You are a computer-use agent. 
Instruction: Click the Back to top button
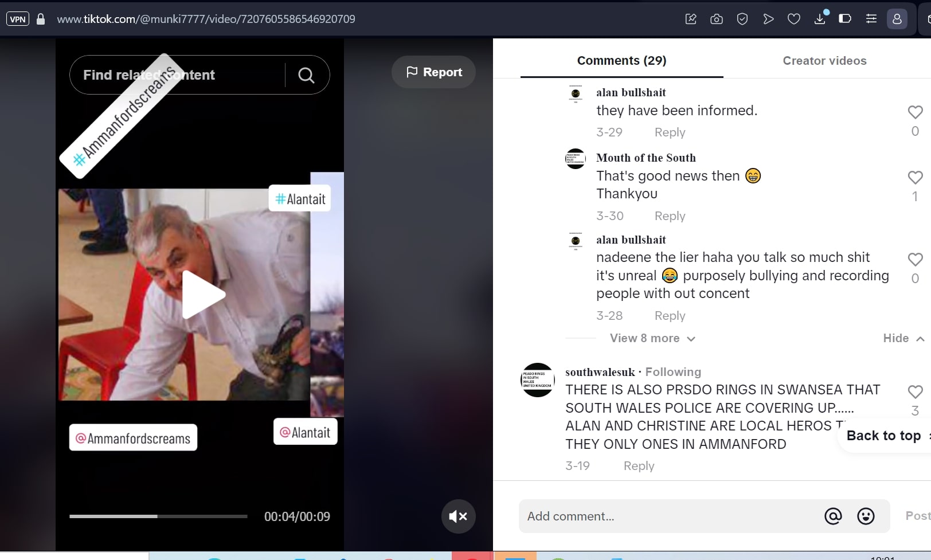tap(883, 436)
